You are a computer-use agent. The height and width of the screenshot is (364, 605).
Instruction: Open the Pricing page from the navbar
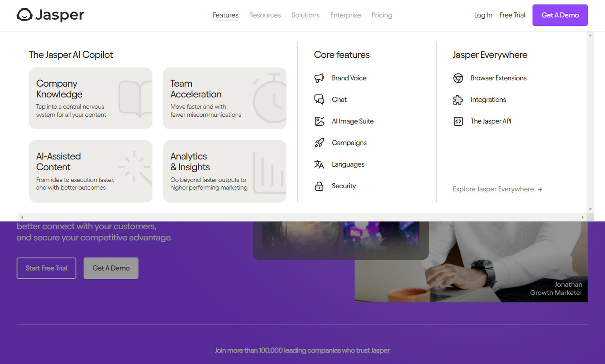(x=382, y=15)
